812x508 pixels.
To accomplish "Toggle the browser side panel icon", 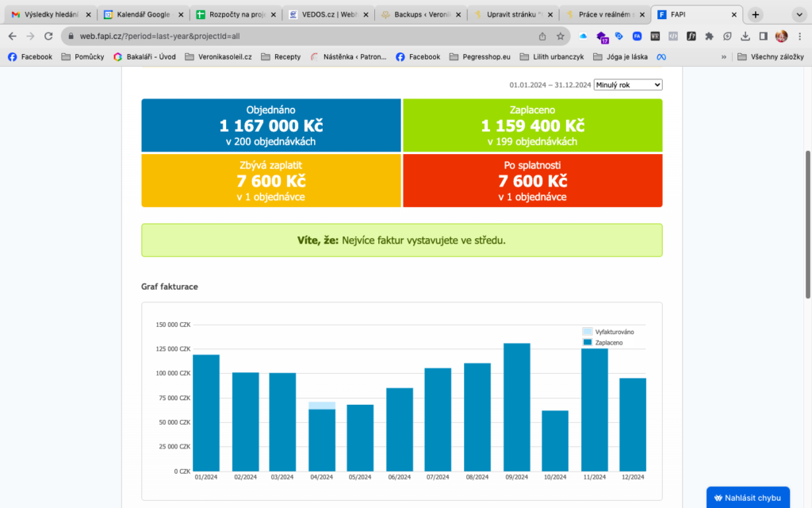I will [763, 36].
